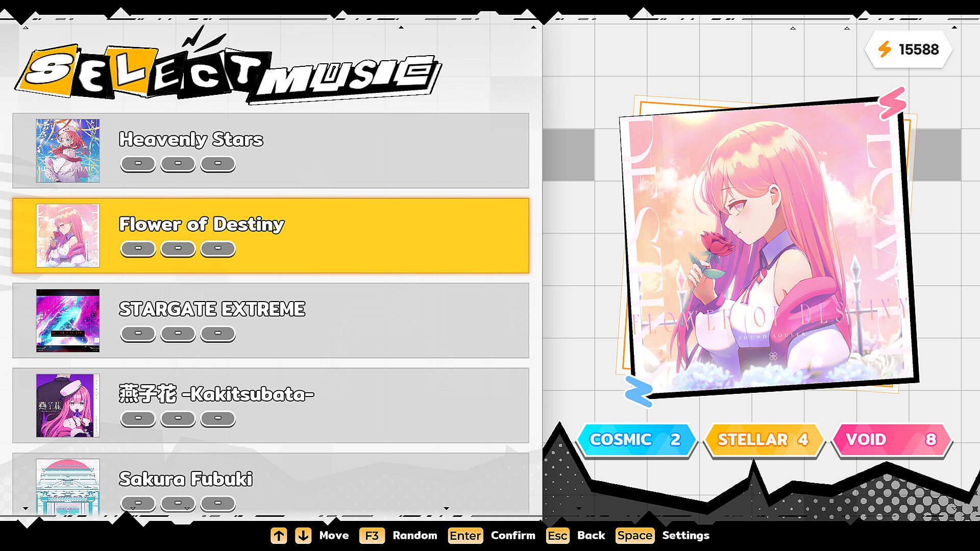Click the F3 Random key icon

pos(372,535)
